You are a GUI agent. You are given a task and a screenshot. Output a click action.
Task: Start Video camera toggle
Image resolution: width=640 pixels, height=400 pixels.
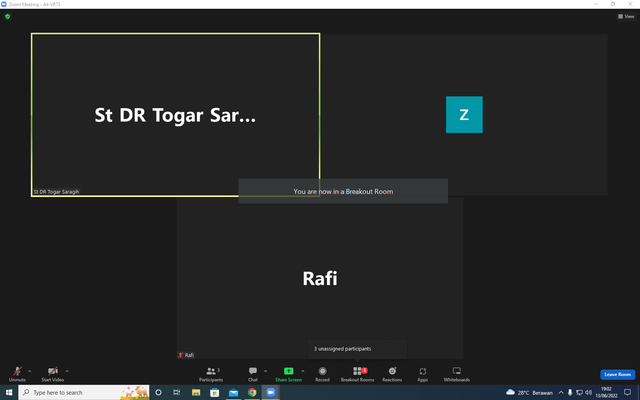[x=53, y=373]
